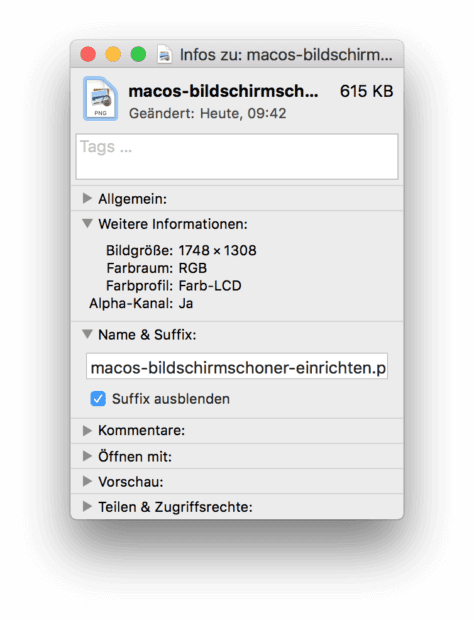This screenshot has width=474, height=620.
Task: Click the Infos zu window title text
Action: 286,55
